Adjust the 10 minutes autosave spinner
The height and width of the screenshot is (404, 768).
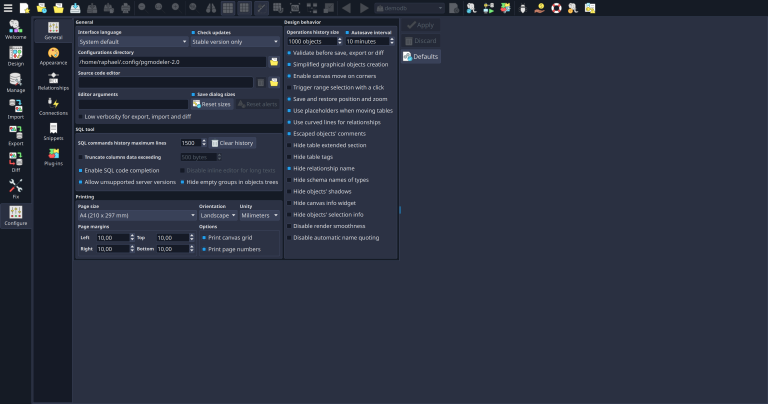coord(370,41)
